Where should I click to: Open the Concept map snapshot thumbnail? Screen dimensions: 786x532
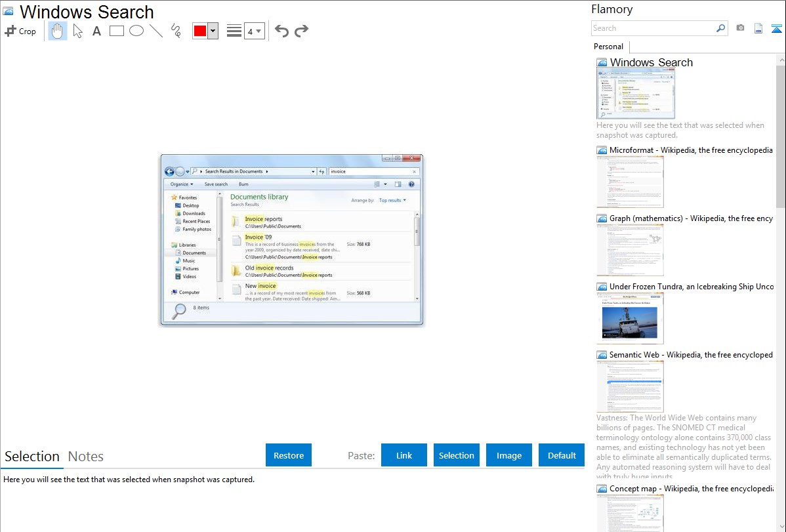click(x=630, y=513)
